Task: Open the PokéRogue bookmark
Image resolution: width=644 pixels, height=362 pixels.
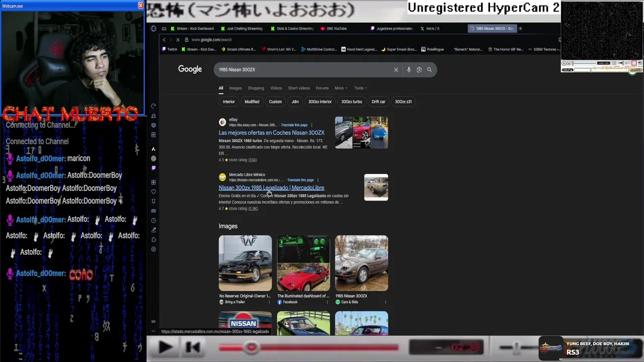Action: click(432, 49)
